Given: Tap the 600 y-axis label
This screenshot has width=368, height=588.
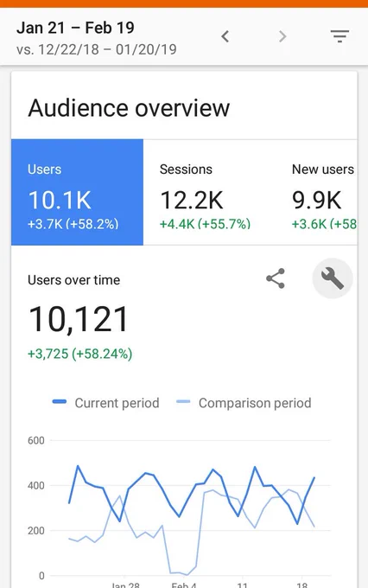Looking at the screenshot, I should pos(36,440).
